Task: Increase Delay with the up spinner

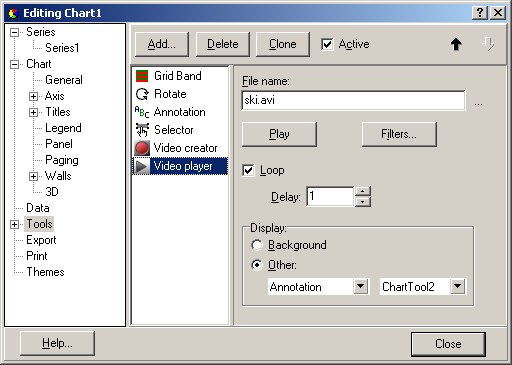Action: [363, 191]
